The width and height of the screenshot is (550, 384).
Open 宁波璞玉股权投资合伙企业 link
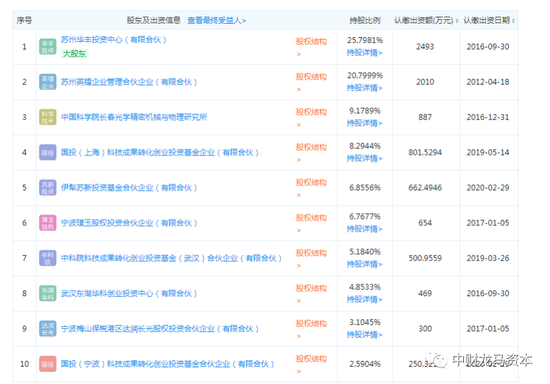point(129,223)
